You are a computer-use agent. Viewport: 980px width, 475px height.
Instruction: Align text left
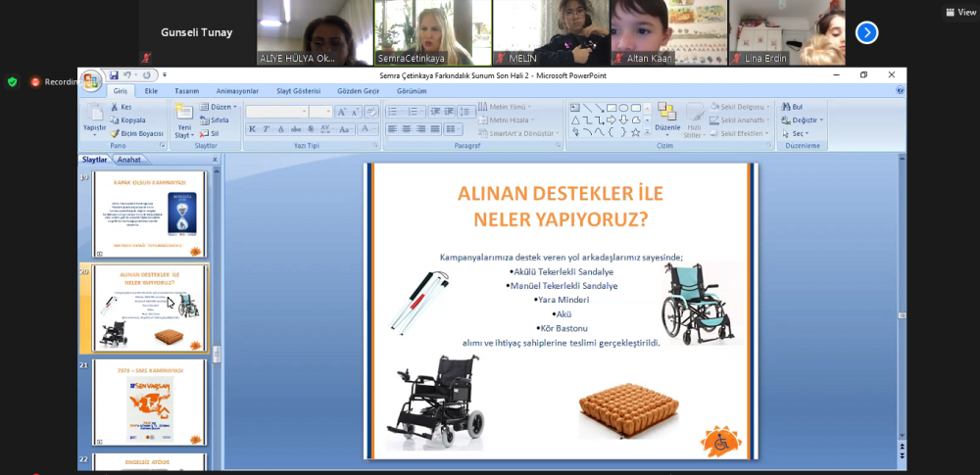point(393,129)
